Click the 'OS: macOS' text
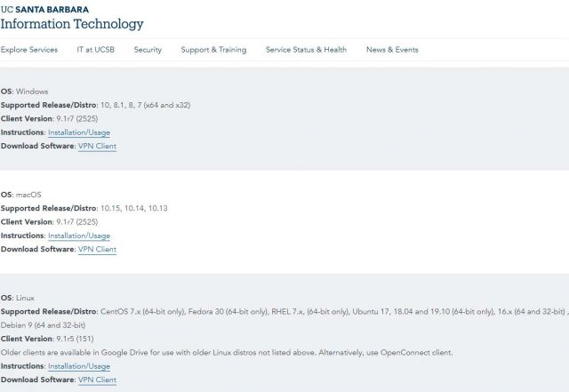The image size is (569, 392). click(21, 195)
